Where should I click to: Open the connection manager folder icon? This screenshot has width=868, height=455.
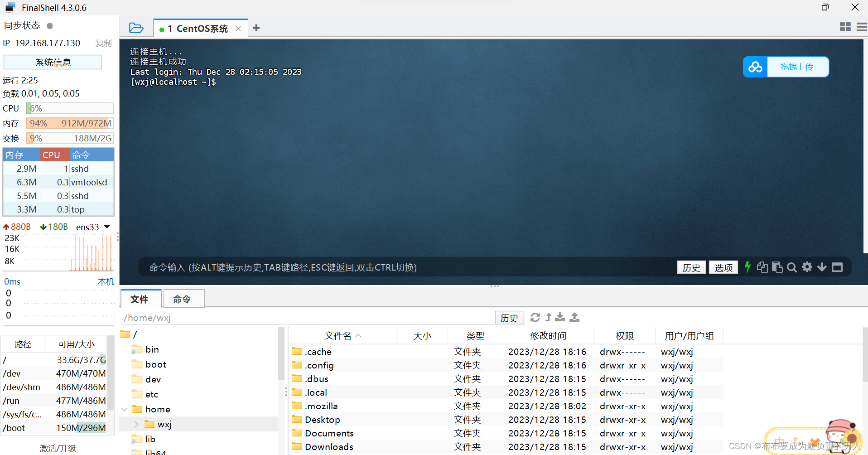(136, 28)
